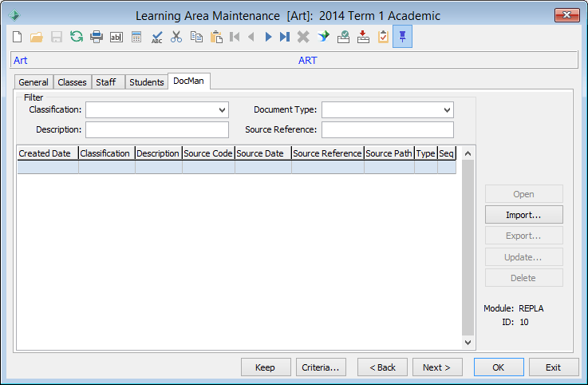
Task: Click the Copy documents icon
Action: (196, 37)
